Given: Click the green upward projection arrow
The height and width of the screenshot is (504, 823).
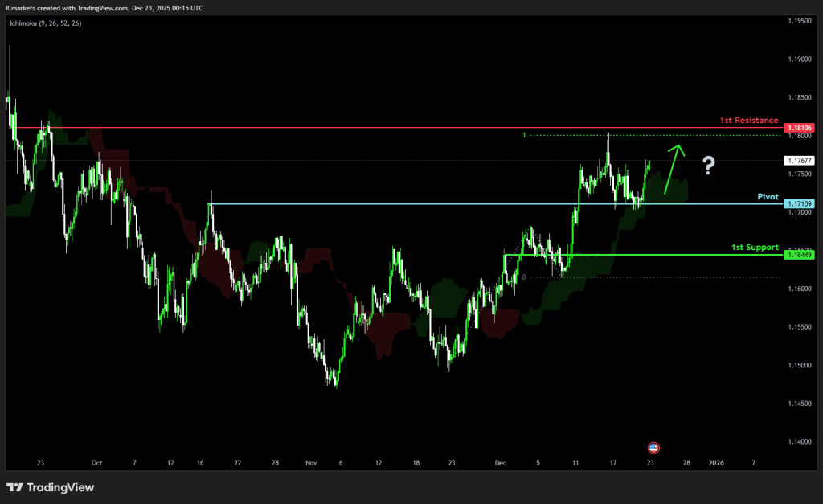Looking at the screenshot, I should click(x=674, y=169).
